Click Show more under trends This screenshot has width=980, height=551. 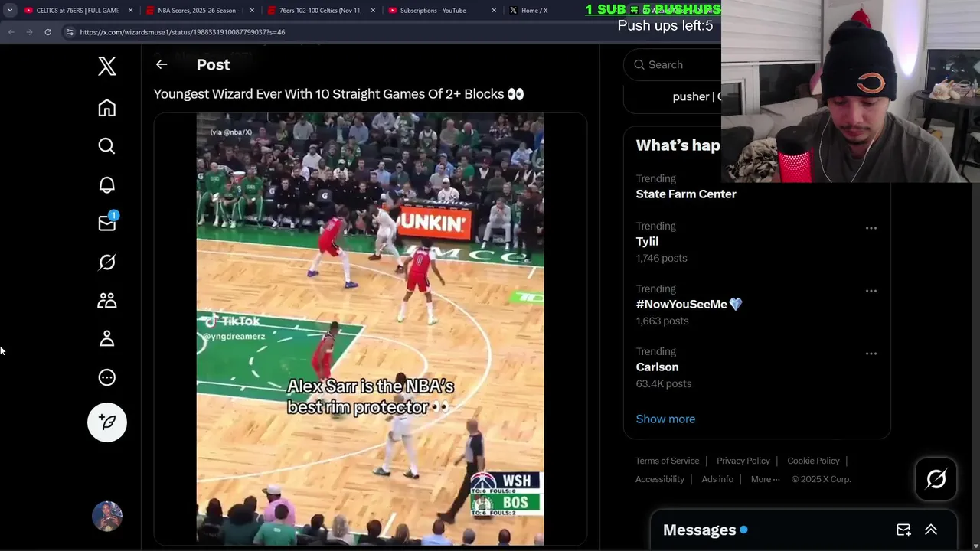(665, 419)
